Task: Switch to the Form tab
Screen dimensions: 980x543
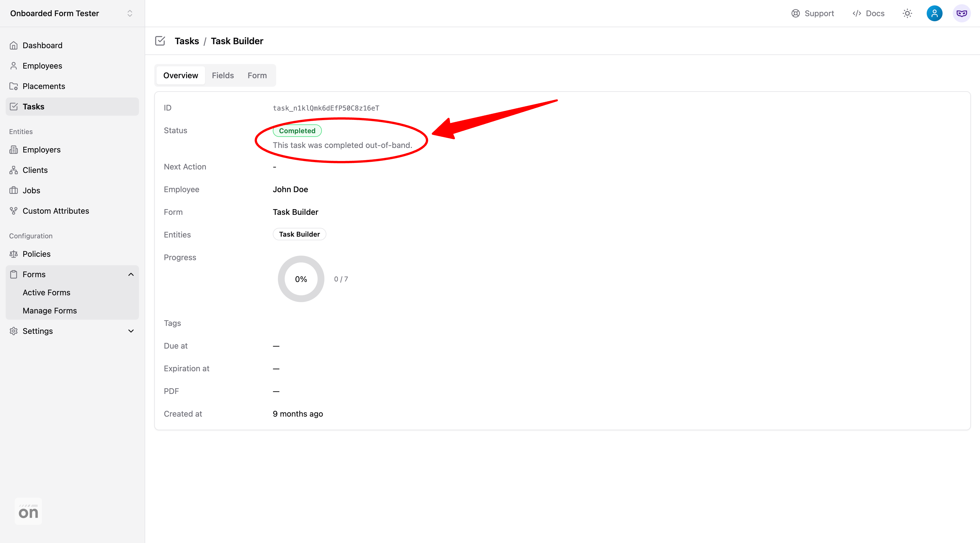Action: click(x=257, y=75)
